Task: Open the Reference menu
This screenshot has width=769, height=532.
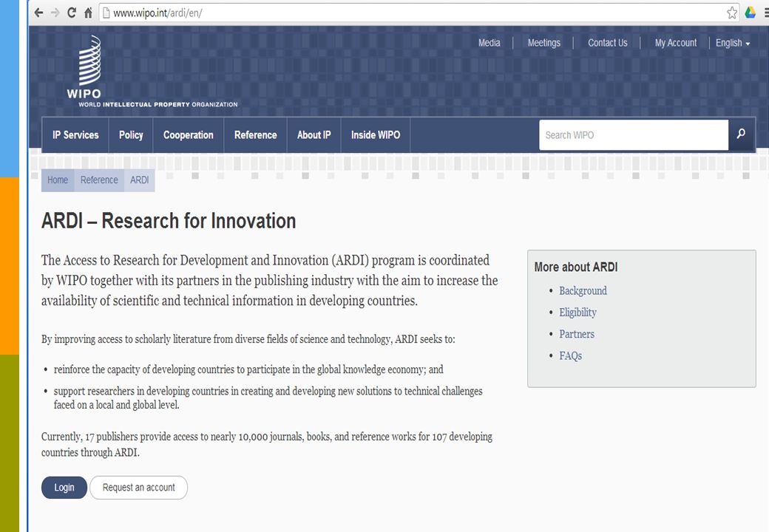Action: [256, 134]
